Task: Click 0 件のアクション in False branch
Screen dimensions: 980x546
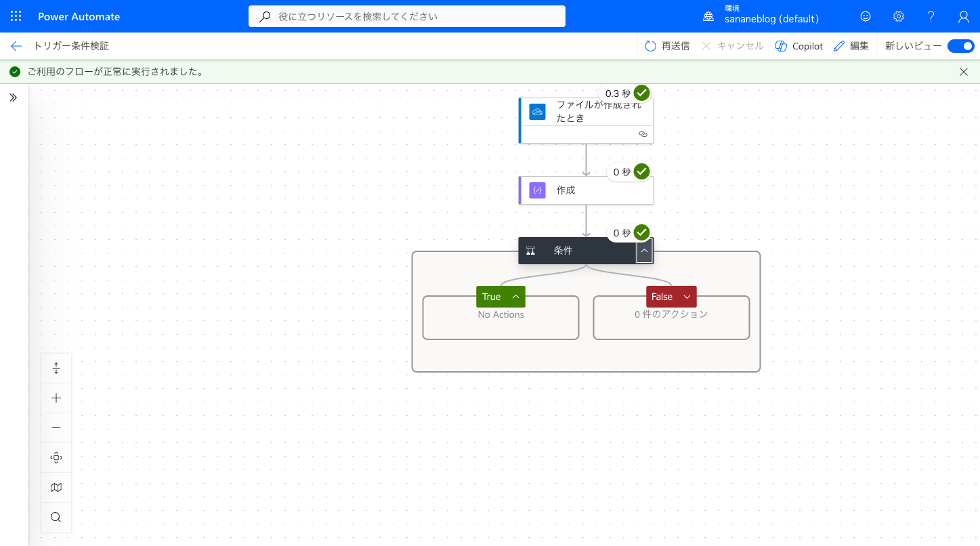Action: [x=671, y=314]
